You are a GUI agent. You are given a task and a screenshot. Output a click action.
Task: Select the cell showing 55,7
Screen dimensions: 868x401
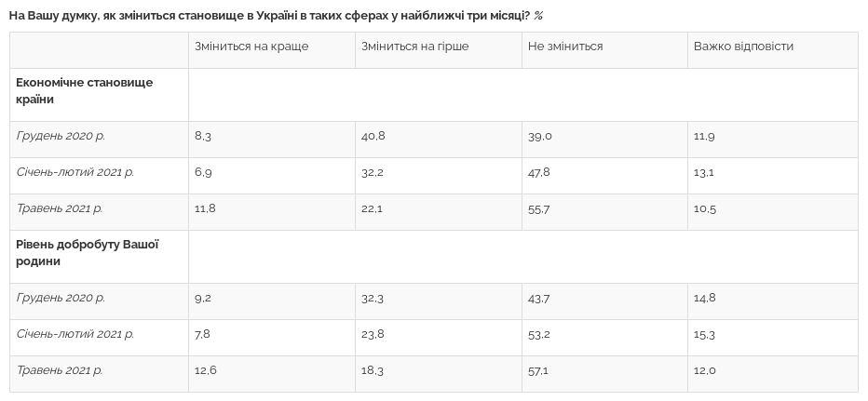coord(538,208)
